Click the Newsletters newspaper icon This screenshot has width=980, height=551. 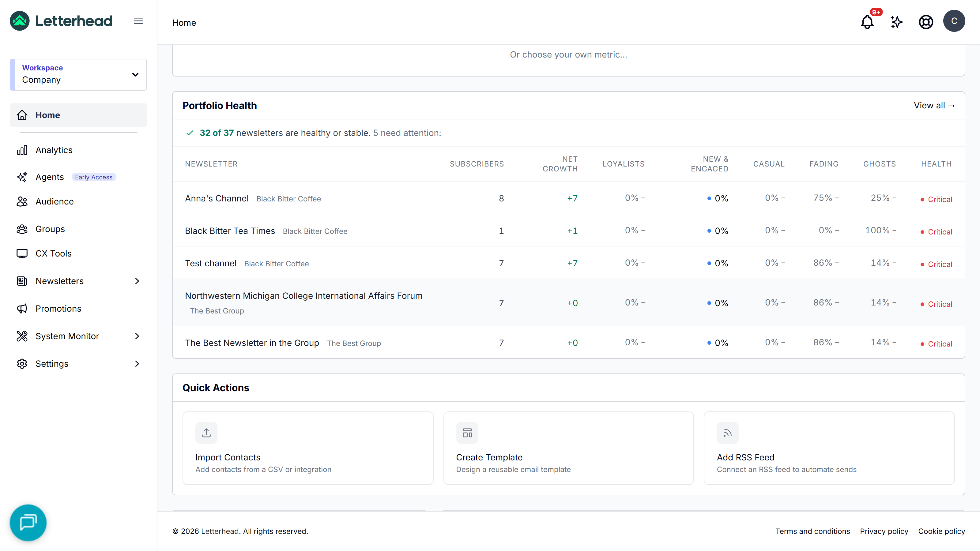point(22,281)
